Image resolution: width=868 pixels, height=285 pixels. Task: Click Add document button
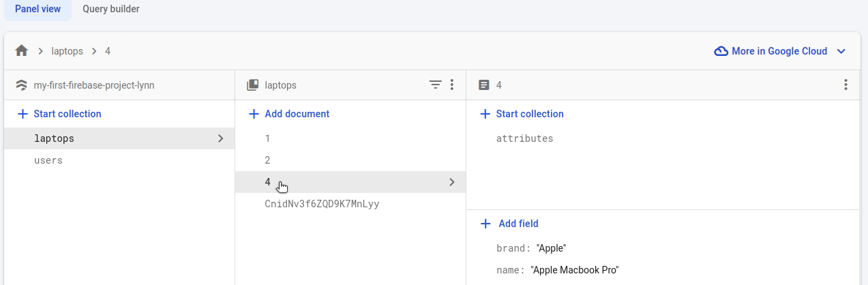[289, 114]
